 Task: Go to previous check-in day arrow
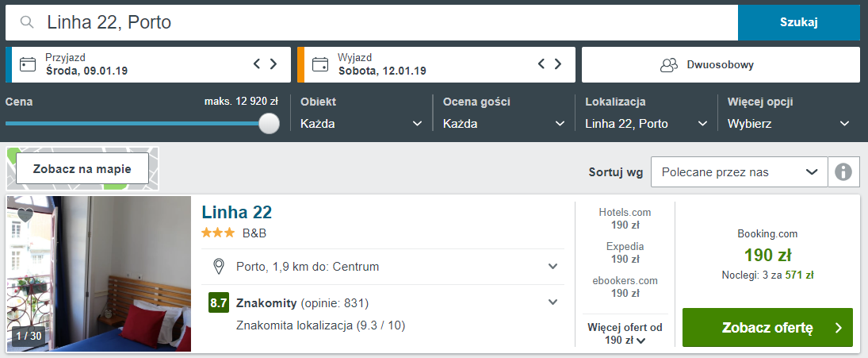coord(256,64)
